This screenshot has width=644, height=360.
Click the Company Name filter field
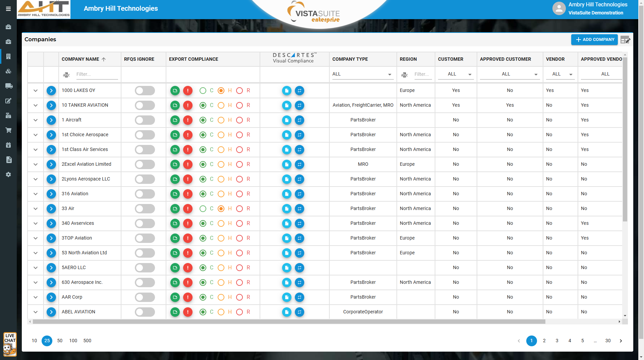pyautogui.click(x=96, y=74)
